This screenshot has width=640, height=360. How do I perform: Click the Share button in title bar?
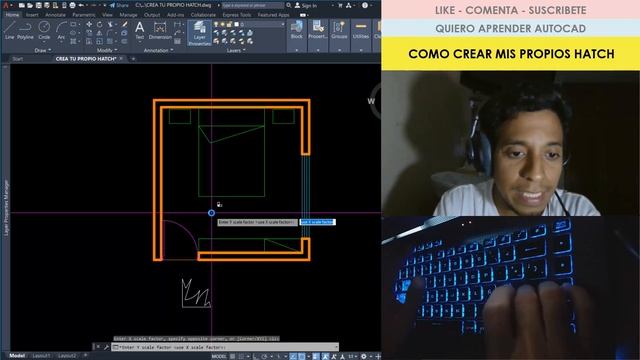(x=119, y=5)
